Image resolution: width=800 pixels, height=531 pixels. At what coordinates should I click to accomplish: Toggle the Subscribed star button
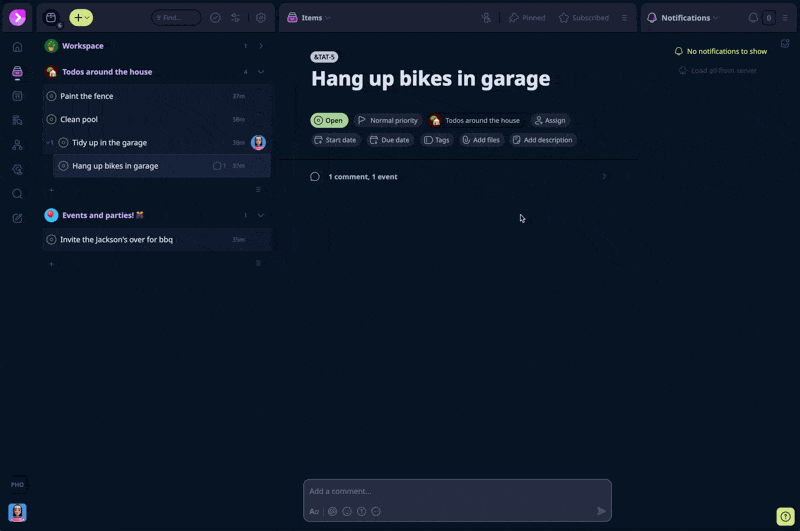[584, 18]
